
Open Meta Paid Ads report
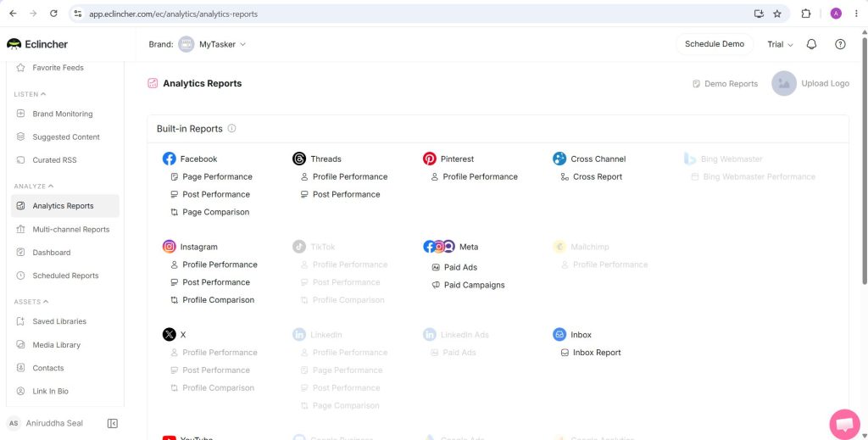point(454,267)
